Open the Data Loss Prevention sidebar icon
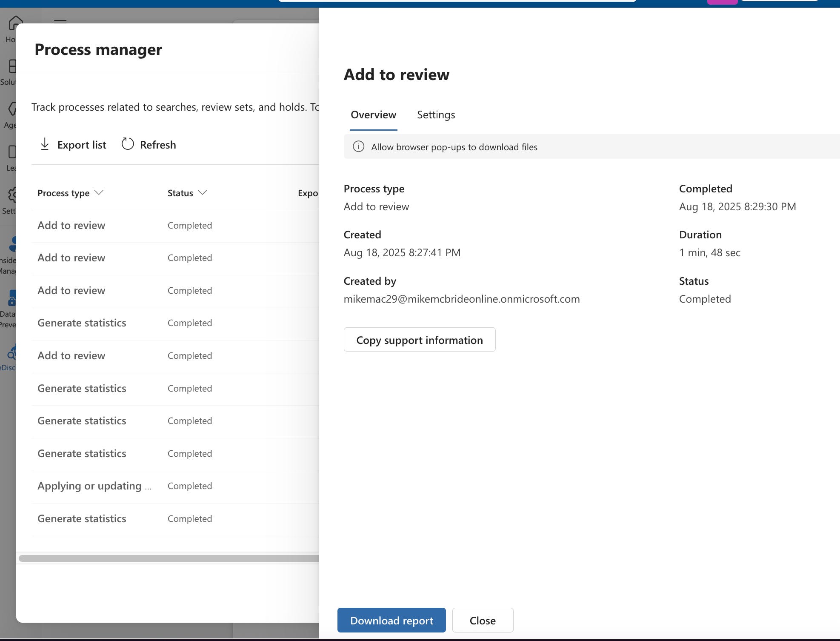Image resolution: width=840 pixels, height=641 pixels. pos(12,299)
